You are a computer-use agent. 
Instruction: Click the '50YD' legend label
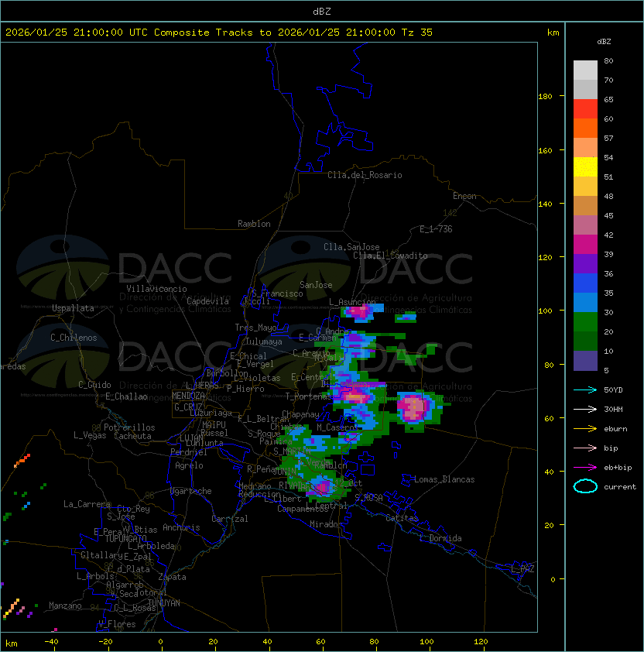pos(613,389)
